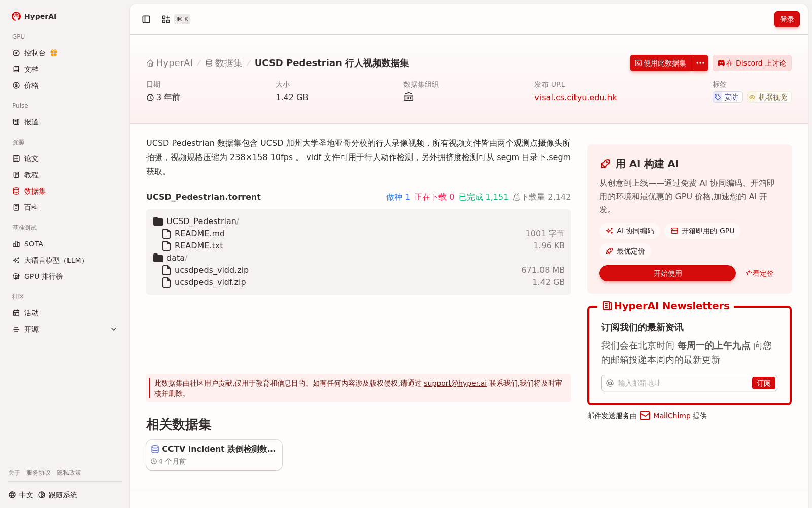Click the 已完成 1,151 count
This screenshot has height=508, width=812.
tap(484, 197)
